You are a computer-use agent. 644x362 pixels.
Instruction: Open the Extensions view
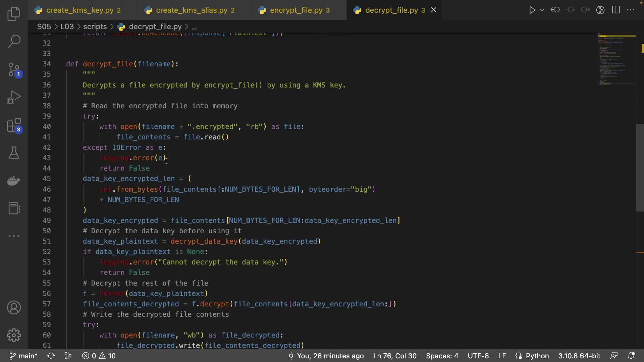point(14,126)
